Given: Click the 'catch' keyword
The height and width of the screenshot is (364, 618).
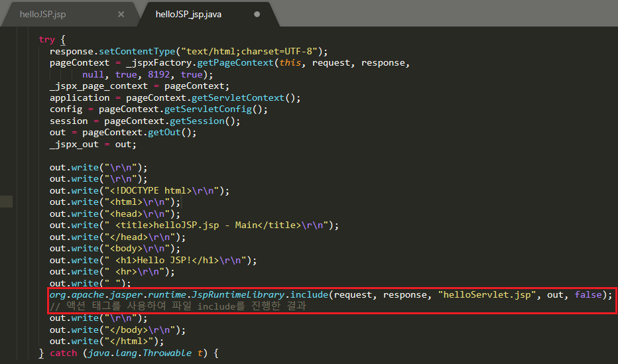Looking at the screenshot, I should [x=63, y=353].
